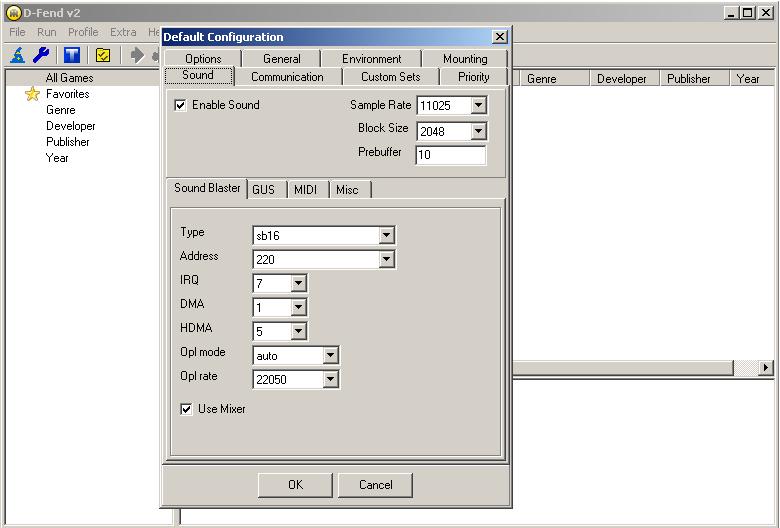The height and width of the screenshot is (528, 780).
Task: Open the Opl rate dropdown
Action: pyautogui.click(x=331, y=379)
